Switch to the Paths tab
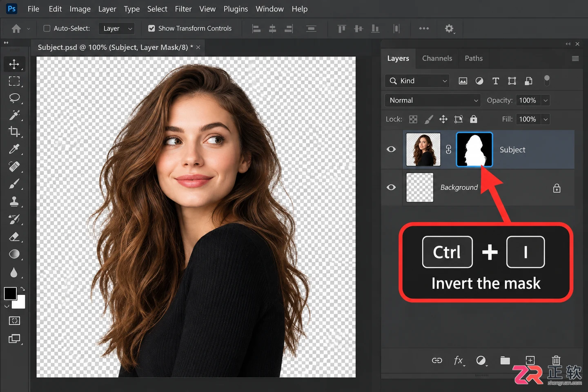Image resolution: width=588 pixels, height=392 pixels. click(x=474, y=58)
